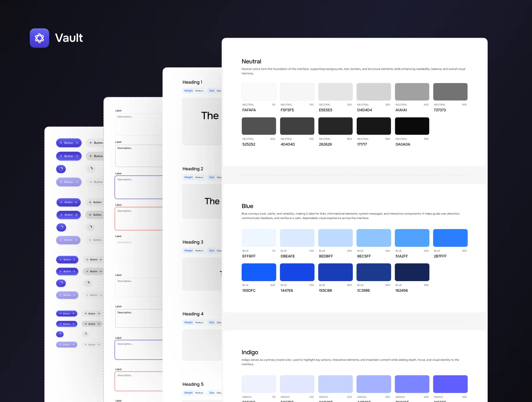Click the Neutral 500 737373 swatch

450,92
